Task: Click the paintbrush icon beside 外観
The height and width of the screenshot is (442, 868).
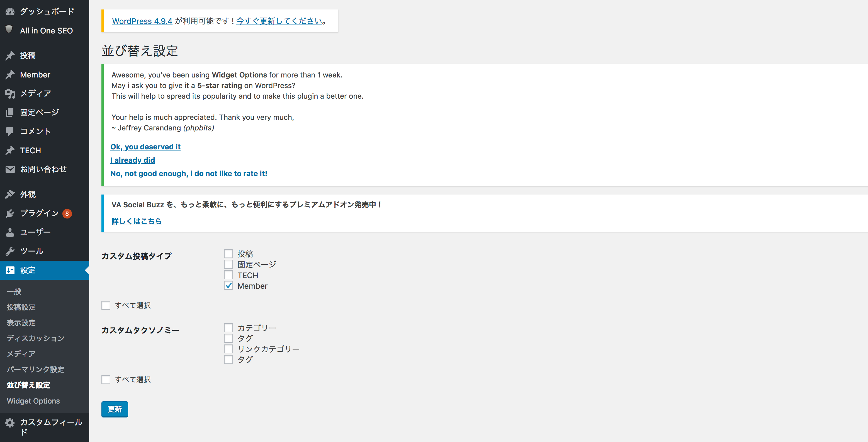Action: pyautogui.click(x=10, y=194)
